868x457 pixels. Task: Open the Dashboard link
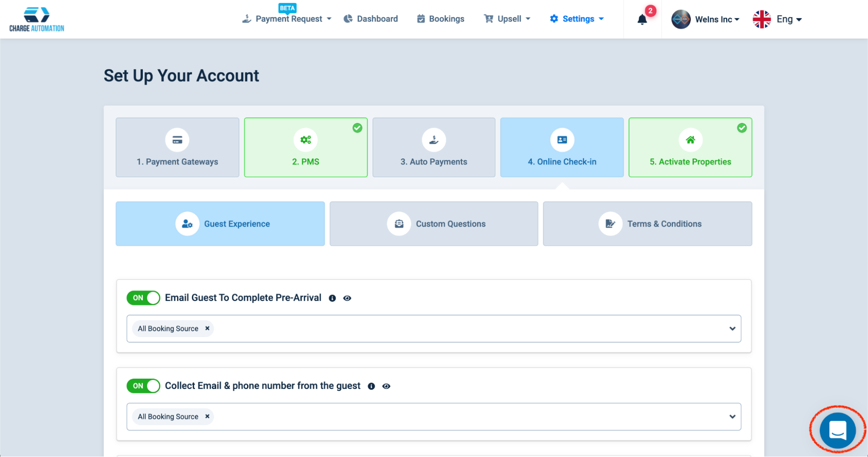pos(371,19)
